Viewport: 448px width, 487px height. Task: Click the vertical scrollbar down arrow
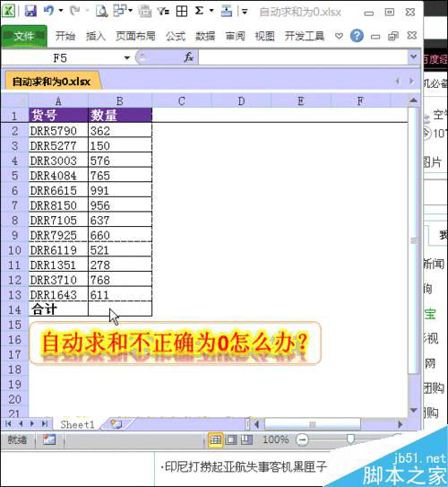point(413,410)
